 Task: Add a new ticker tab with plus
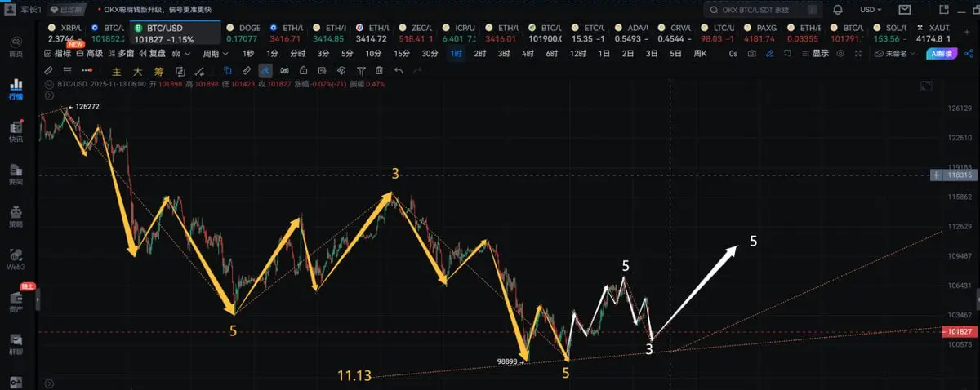click(x=969, y=32)
